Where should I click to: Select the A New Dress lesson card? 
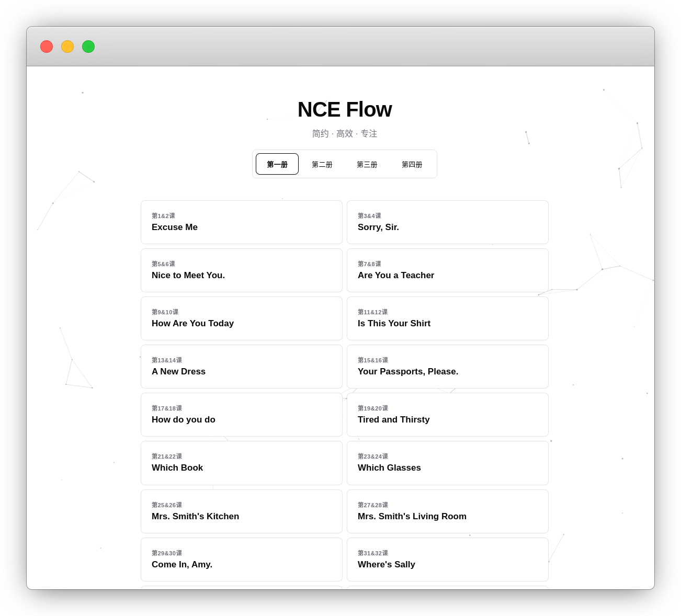pyautogui.click(x=242, y=367)
